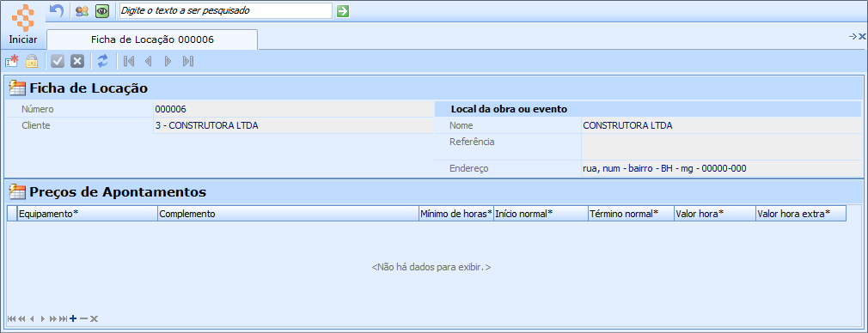Go to first record in toolbar
Image resolution: width=868 pixels, height=333 pixels.
click(x=129, y=61)
